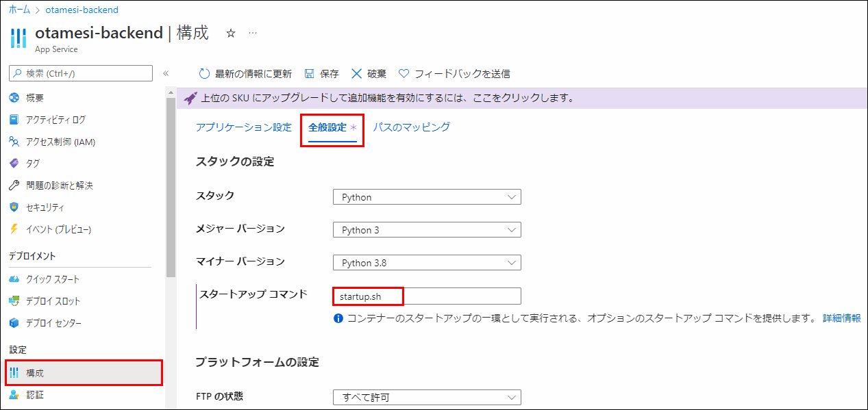Click the wrench icon for 問題の診断と解決
The height and width of the screenshot is (410, 868).
point(14,185)
